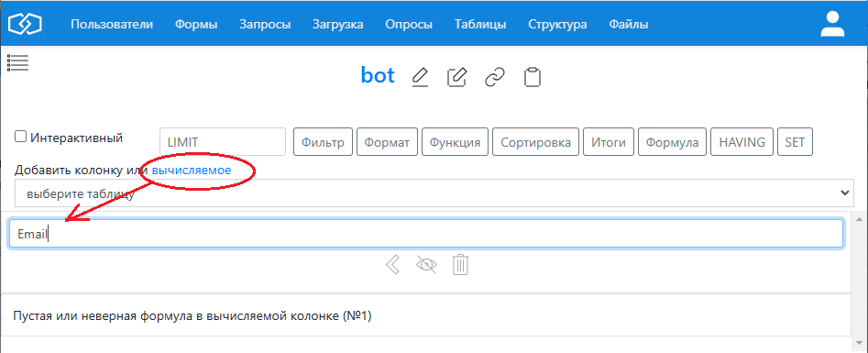Go to the Таблицы menu
The width and height of the screenshot is (868, 353).
pos(480,25)
